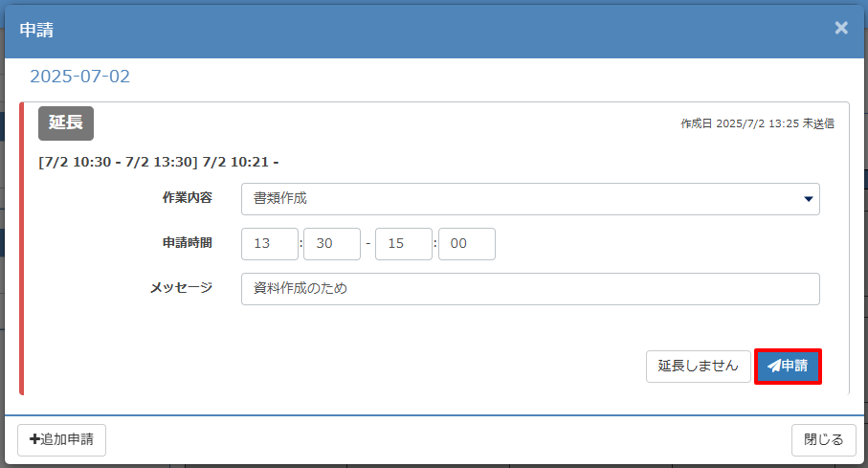
Task: Click the 申請時間 label
Action: [188, 242]
